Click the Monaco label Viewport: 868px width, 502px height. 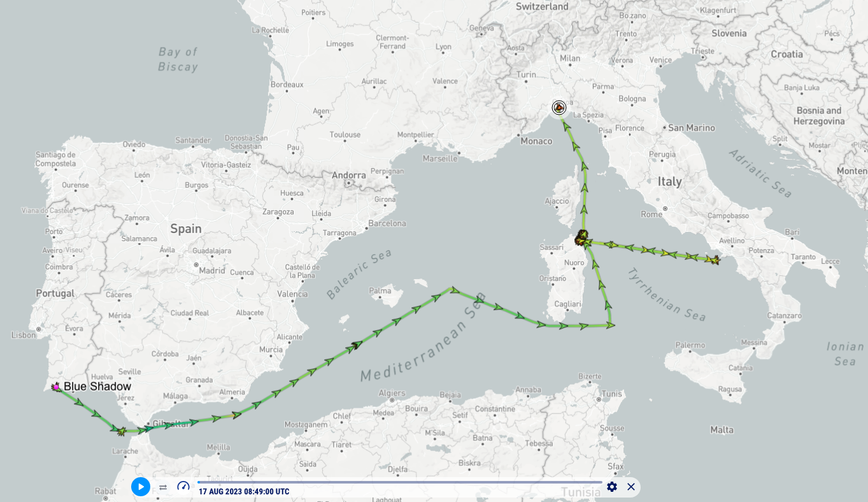pos(537,141)
